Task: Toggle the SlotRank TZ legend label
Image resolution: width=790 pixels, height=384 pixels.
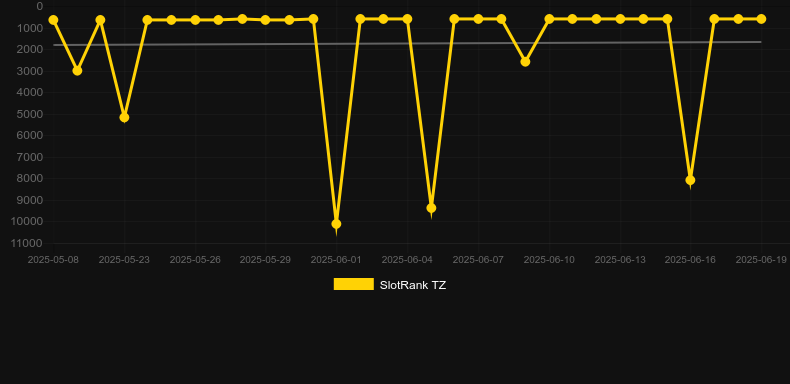Action: [413, 285]
